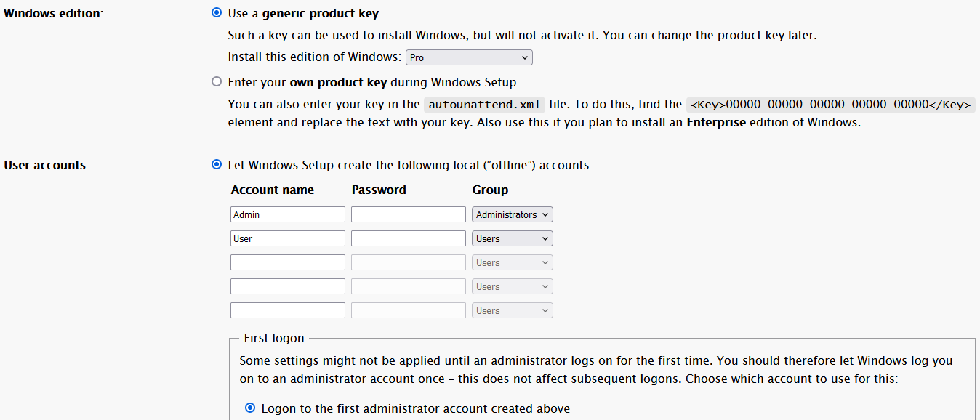Click the third empty account name field

pyautogui.click(x=288, y=262)
